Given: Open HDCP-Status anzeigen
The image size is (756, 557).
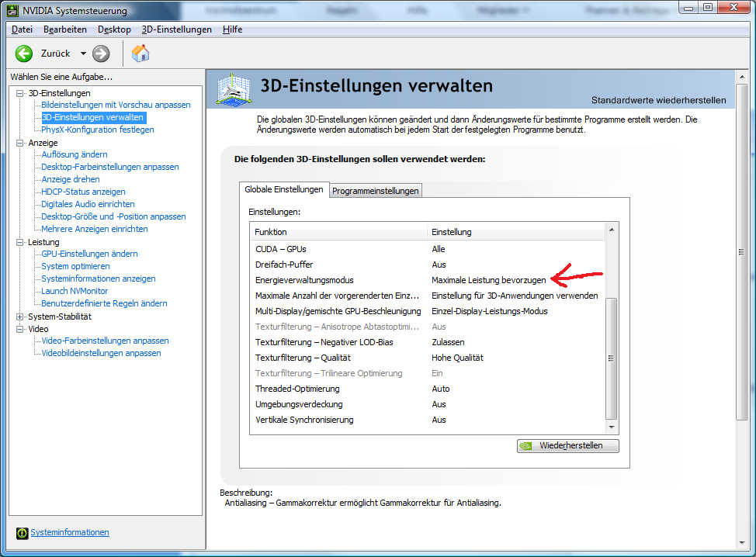Looking at the screenshot, I should click(83, 192).
